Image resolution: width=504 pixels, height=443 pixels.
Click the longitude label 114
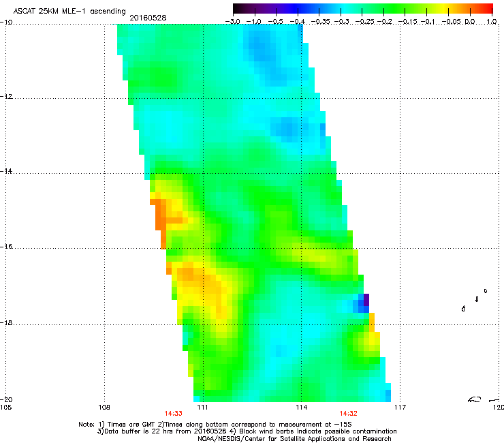[x=302, y=408]
